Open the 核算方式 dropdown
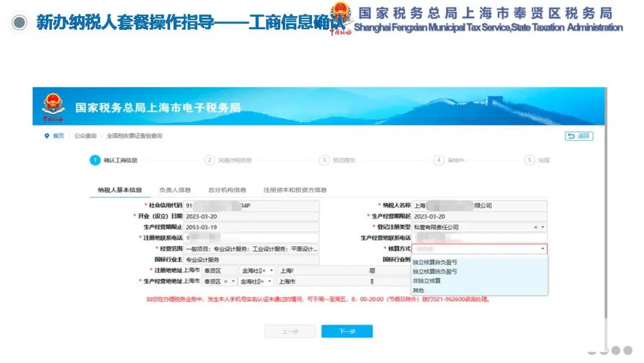 click(479, 249)
